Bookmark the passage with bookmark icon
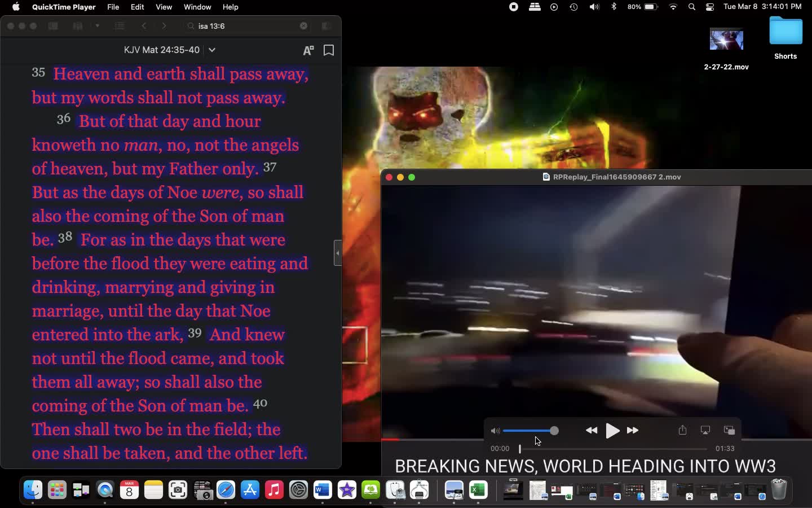The image size is (812, 508). [329, 50]
